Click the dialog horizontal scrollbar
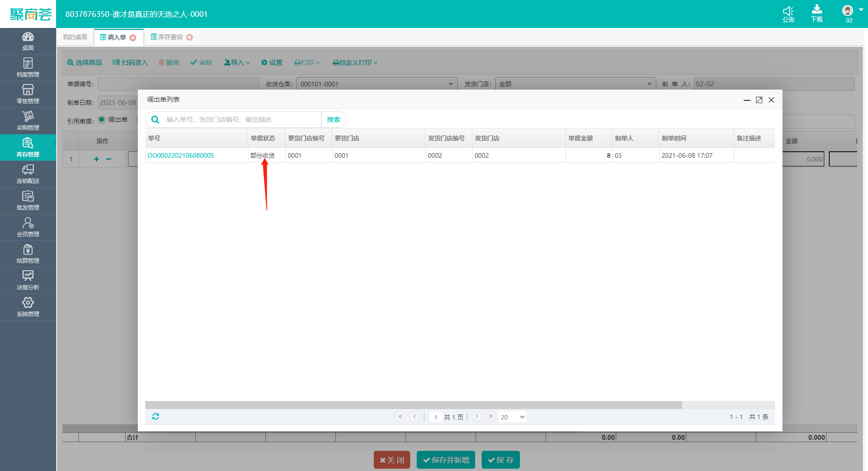This screenshot has width=868, height=471. coord(413,405)
